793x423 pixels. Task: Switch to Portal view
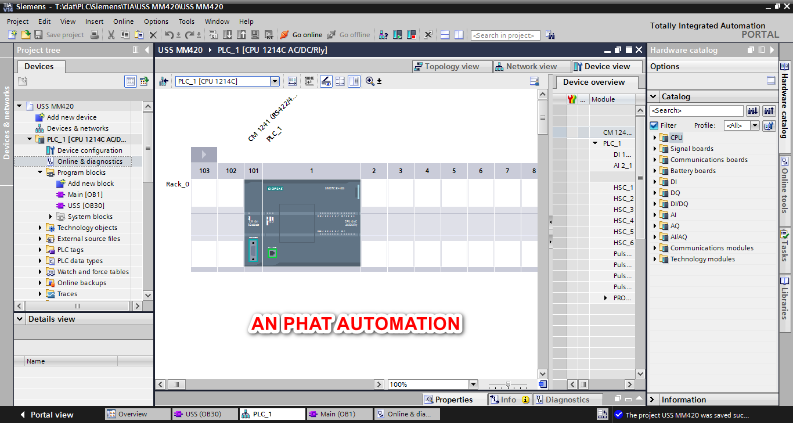(x=46, y=414)
